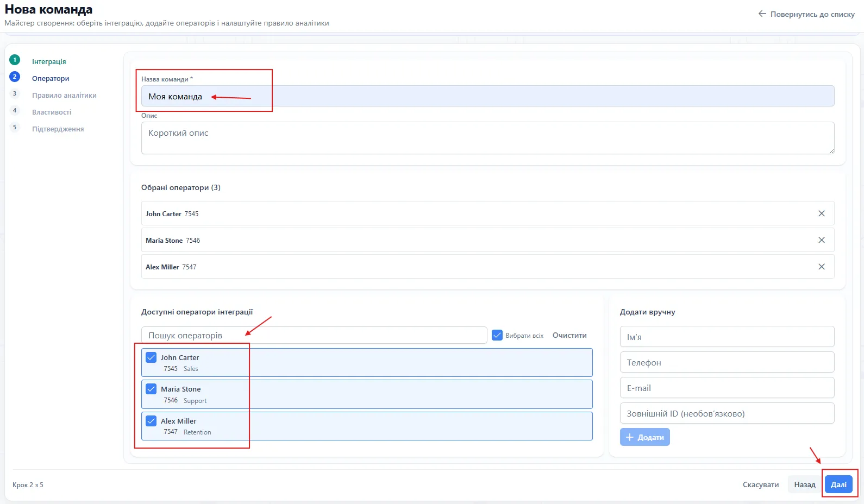The height and width of the screenshot is (504, 864).
Task: Click step 3 number icon for Правило аналітики
Action: [15, 93]
